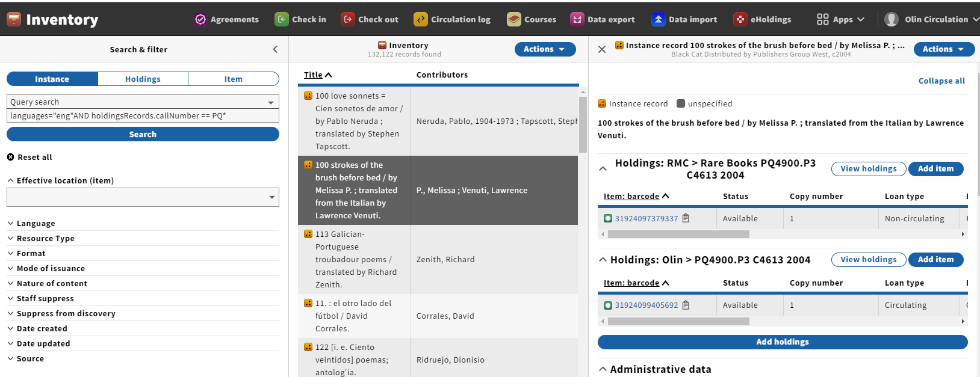This screenshot has height=377, width=980.
Task: Click item status icon for barcode 31924097379337
Action: [608, 218]
